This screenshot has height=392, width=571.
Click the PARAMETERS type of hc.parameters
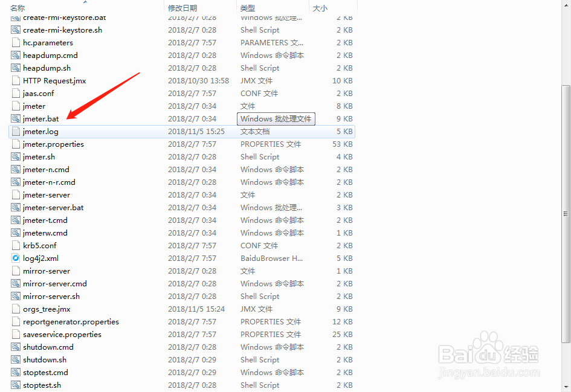click(x=272, y=43)
